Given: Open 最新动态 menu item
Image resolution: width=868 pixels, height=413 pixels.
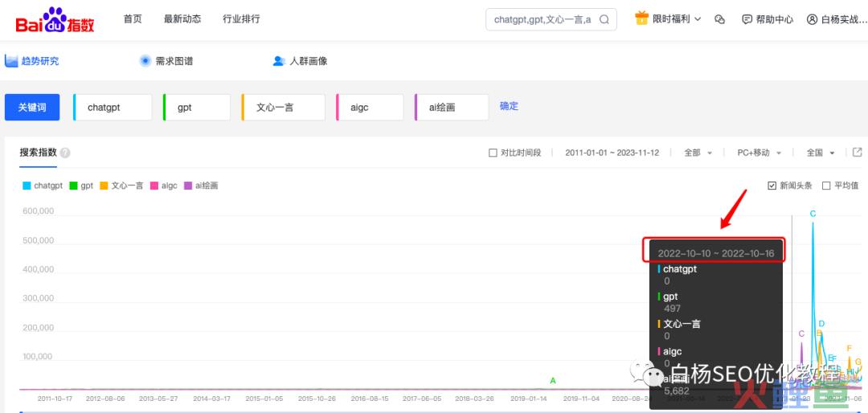Looking at the screenshot, I should (182, 18).
